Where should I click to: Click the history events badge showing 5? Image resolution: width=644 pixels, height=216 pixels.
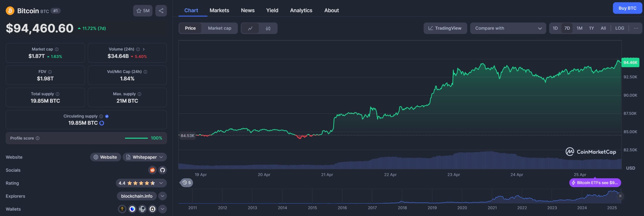click(x=186, y=183)
